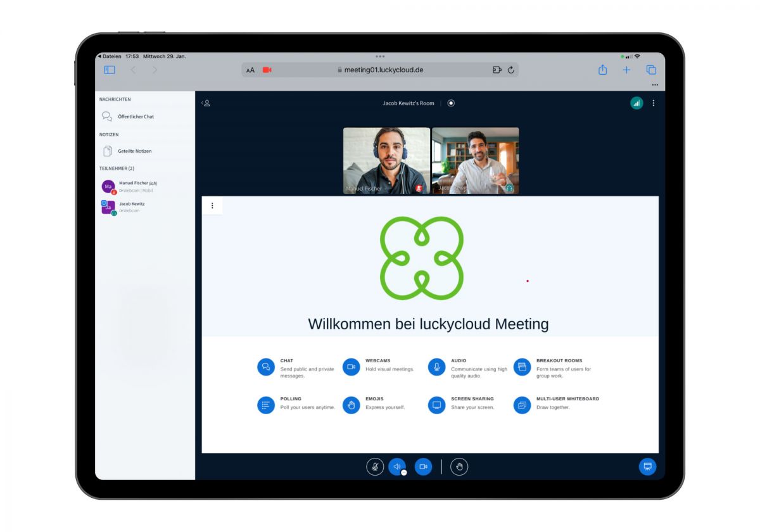Click the Emojis hand icon on slide
The height and width of the screenshot is (532, 760).
coord(351,405)
